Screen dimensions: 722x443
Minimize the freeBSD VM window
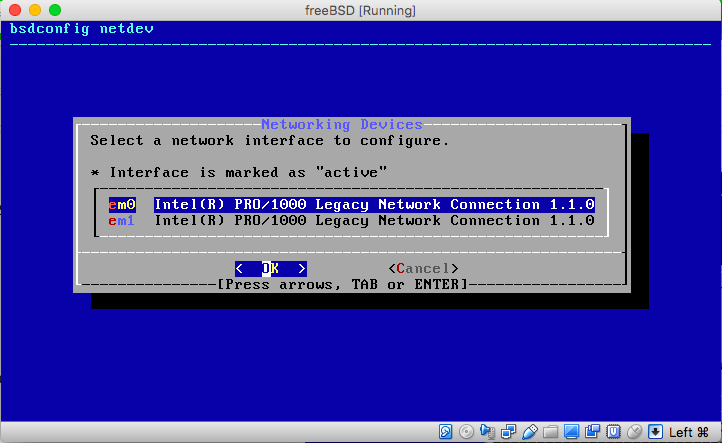tap(35, 10)
